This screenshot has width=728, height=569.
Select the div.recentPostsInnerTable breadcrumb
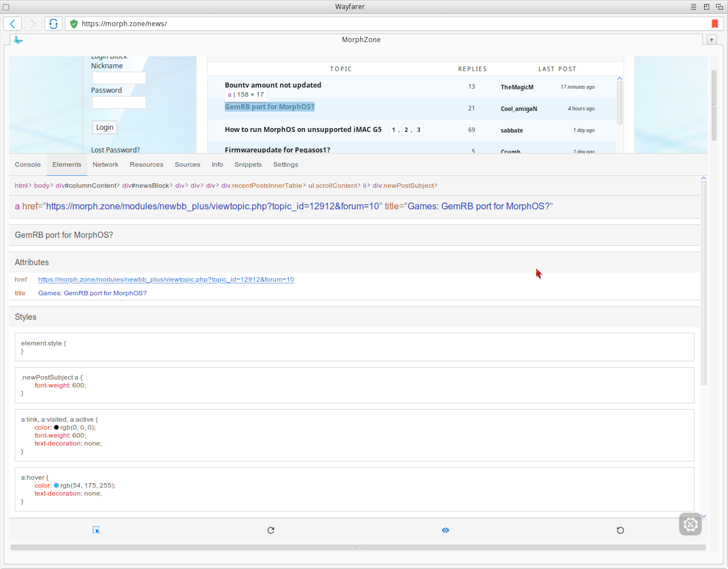(261, 185)
